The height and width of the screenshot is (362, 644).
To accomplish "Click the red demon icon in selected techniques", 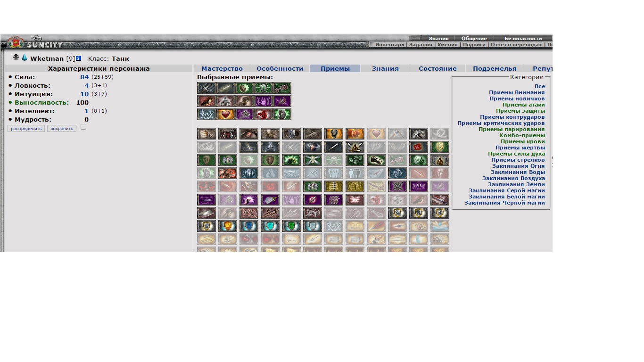I will pos(263,115).
